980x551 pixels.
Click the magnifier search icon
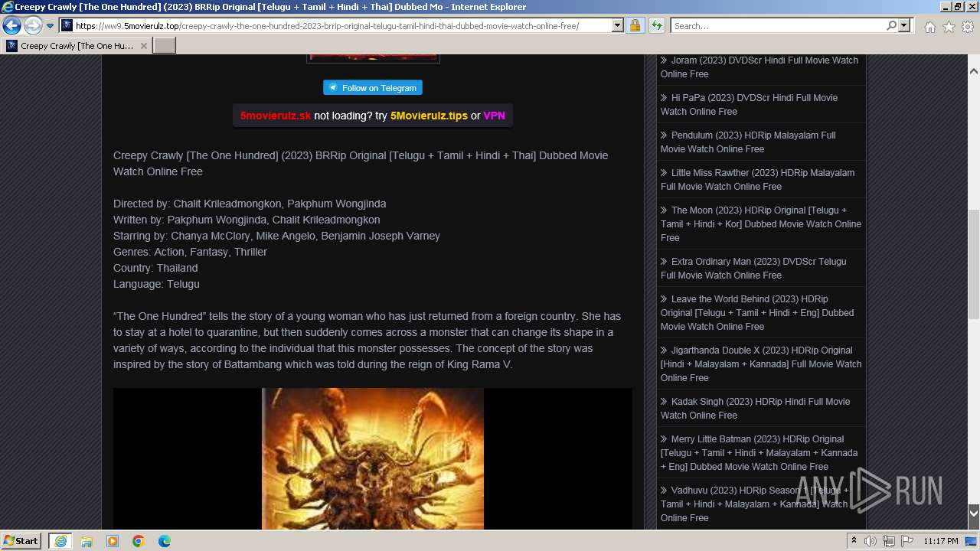[891, 25]
